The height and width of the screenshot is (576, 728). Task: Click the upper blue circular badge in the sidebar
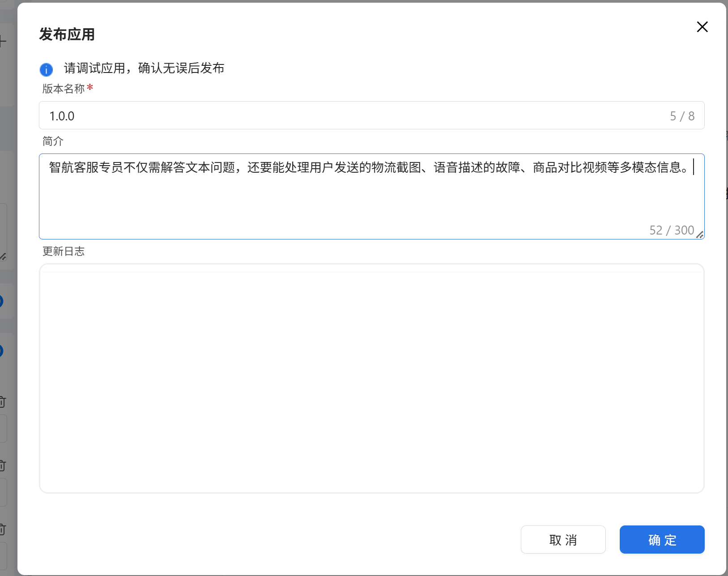click(x=1, y=301)
